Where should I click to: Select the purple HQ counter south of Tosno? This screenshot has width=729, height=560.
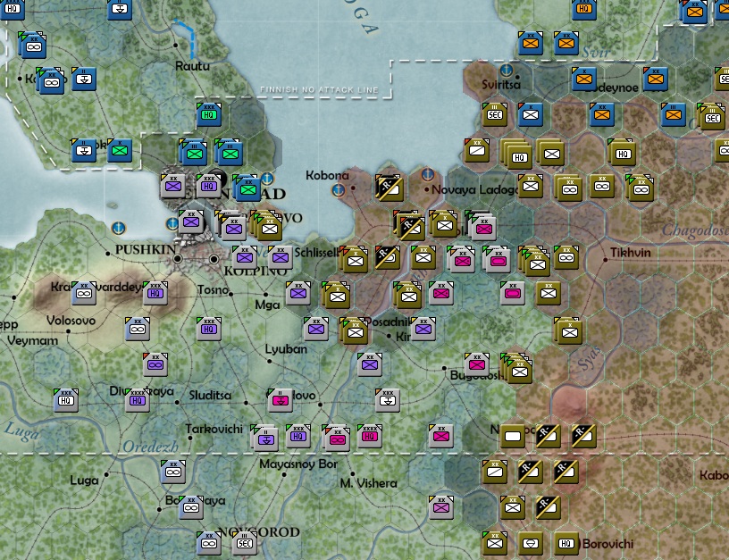pyautogui.click(x=209, y=329)
